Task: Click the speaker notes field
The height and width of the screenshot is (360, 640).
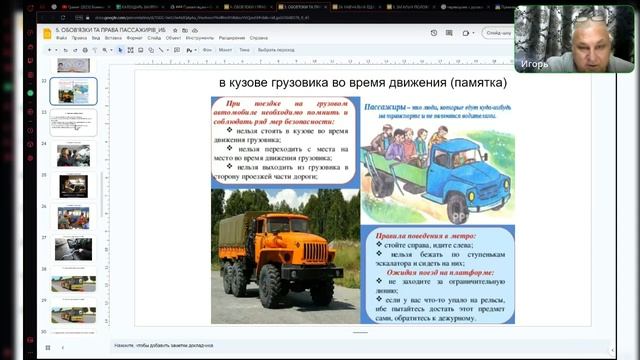Action: coord(359,345)
